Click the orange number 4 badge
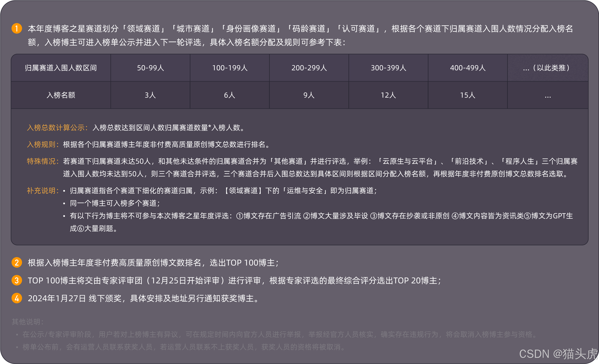 pyautogui.click(x=17, y=298)
